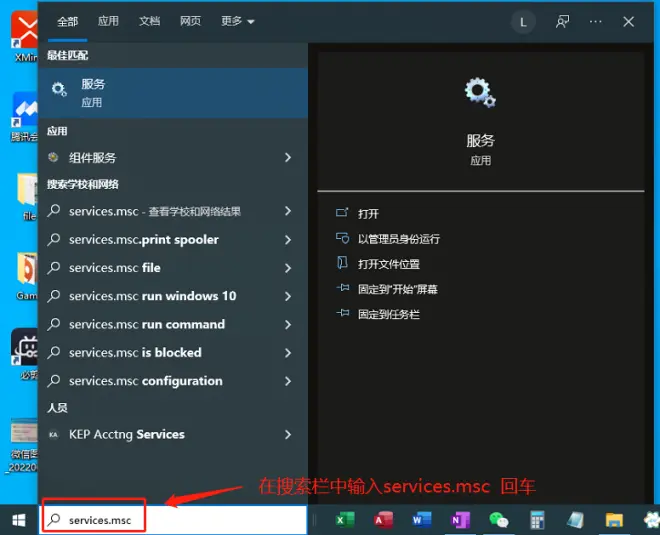Select services.msc run windows 10 suggestion
Viewport: 660px width, 535px height.
click(x=173, y=296)
